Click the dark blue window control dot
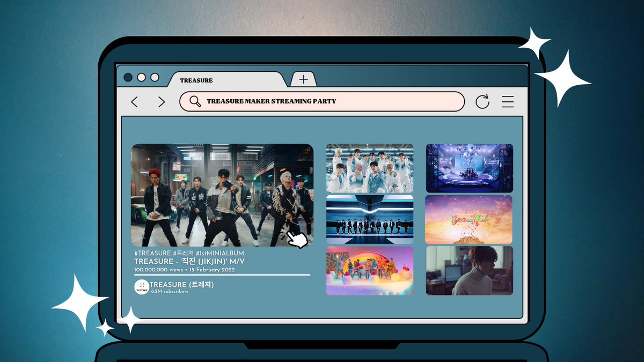Screen dimensions: 644x362 (x=128, y=77)
